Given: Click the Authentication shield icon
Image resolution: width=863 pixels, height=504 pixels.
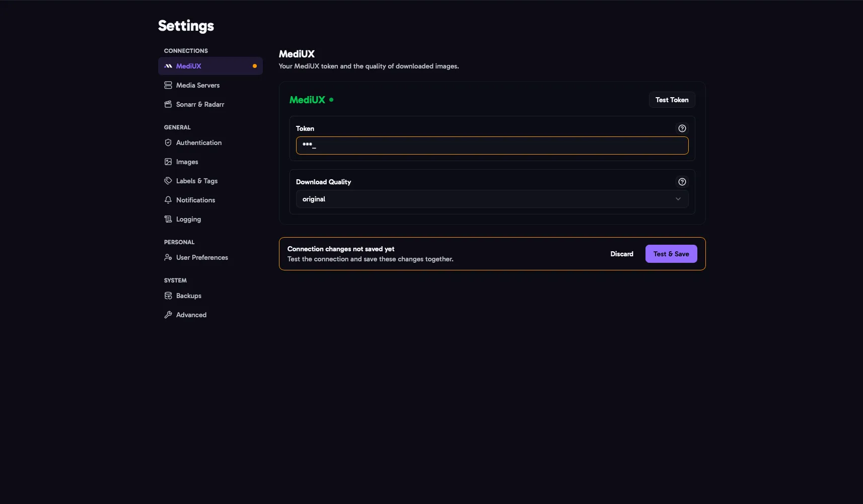Looking at the screenshot, I should (x=168, y=142).
